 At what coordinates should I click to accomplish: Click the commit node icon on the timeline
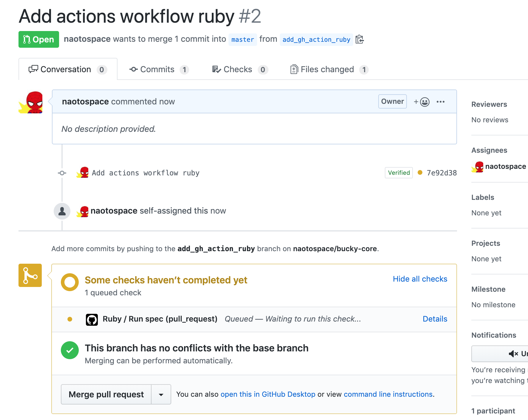coord(62,173)
